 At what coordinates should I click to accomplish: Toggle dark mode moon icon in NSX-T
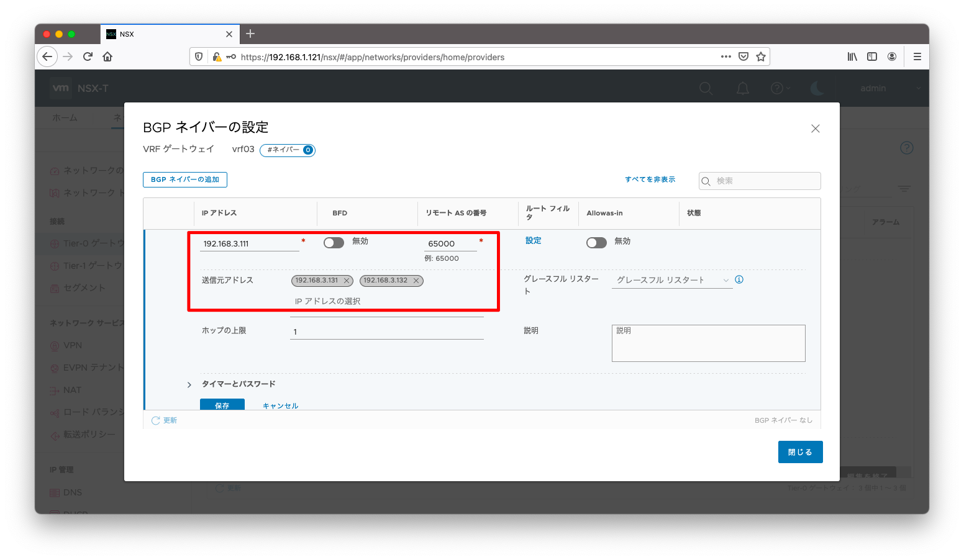coord(817,88)
